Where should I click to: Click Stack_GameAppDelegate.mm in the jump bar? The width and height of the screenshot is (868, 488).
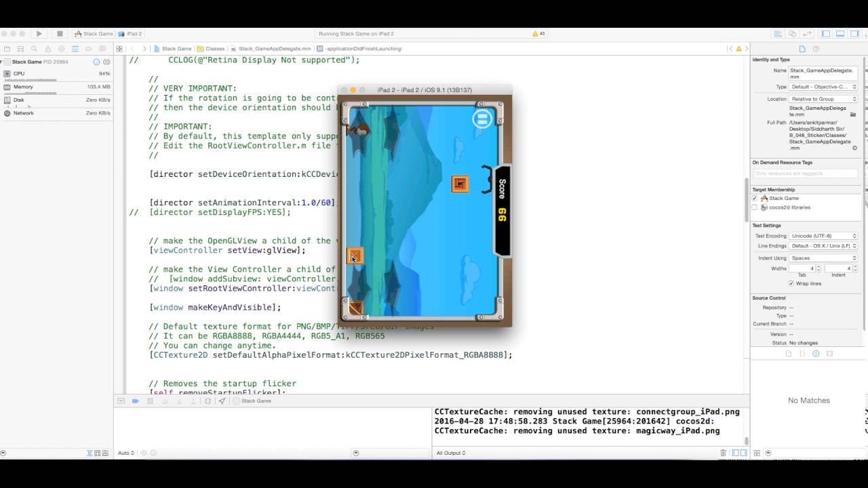click(x=271, y=49)
